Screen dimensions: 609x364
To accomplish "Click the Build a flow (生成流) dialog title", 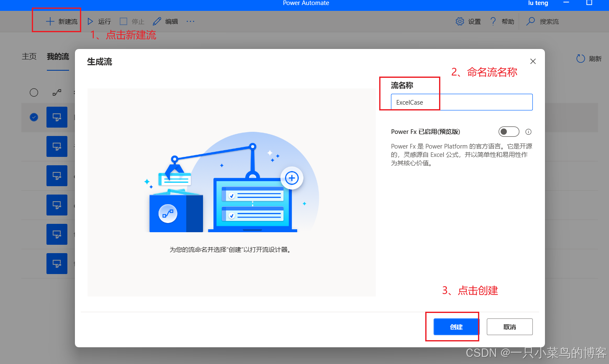I will coord(100,62).
